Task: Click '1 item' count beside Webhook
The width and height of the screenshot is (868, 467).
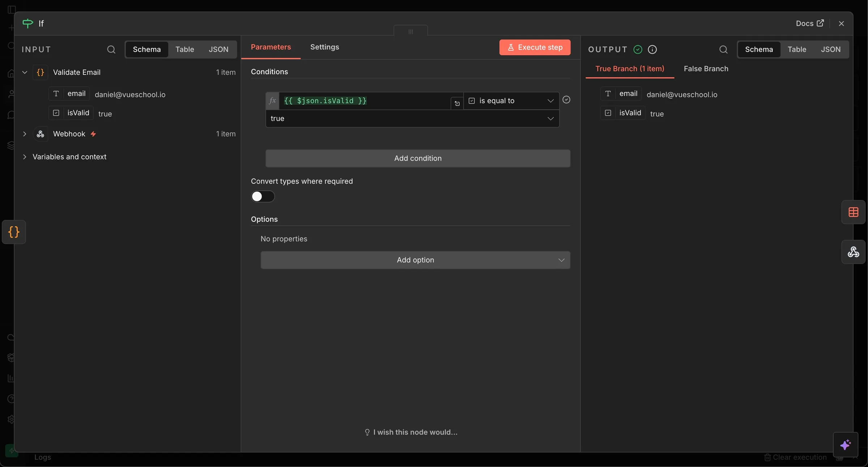Action: coord(226,134)
